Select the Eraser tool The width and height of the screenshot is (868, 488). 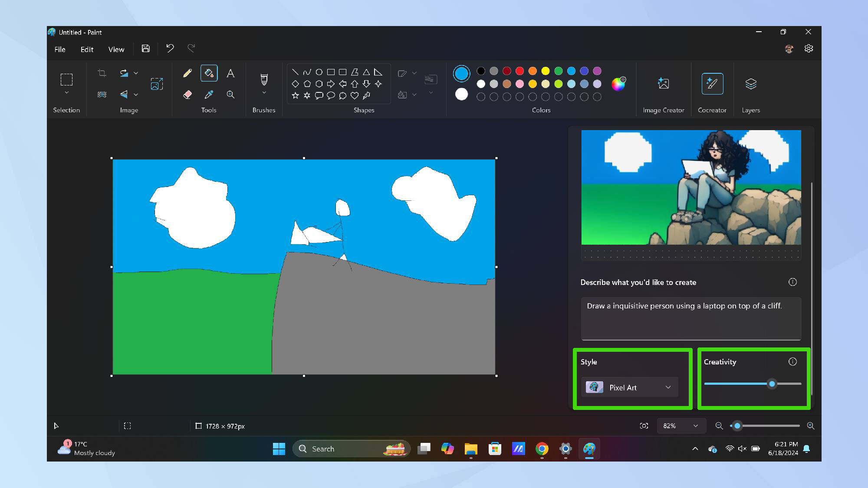click(x=187, y=95)
